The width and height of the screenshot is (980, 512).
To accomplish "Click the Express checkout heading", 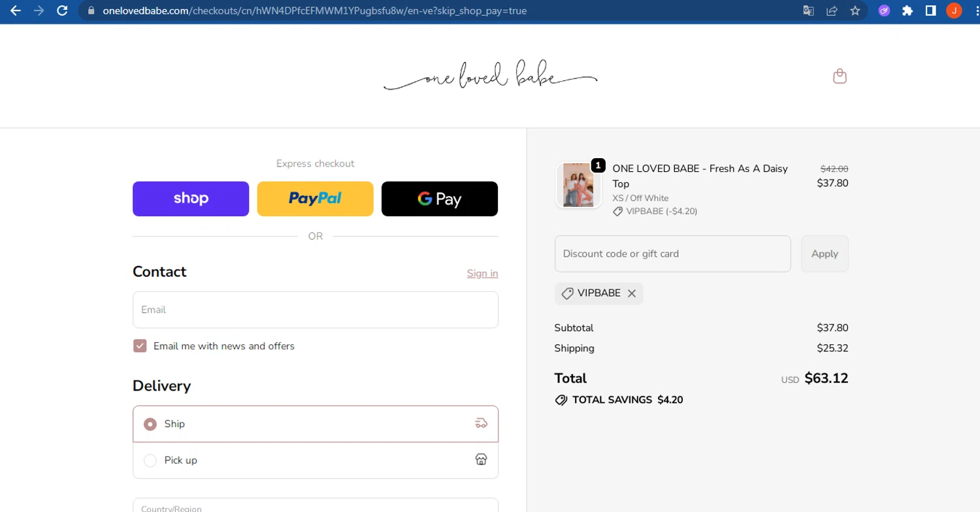I will point(316,163).
